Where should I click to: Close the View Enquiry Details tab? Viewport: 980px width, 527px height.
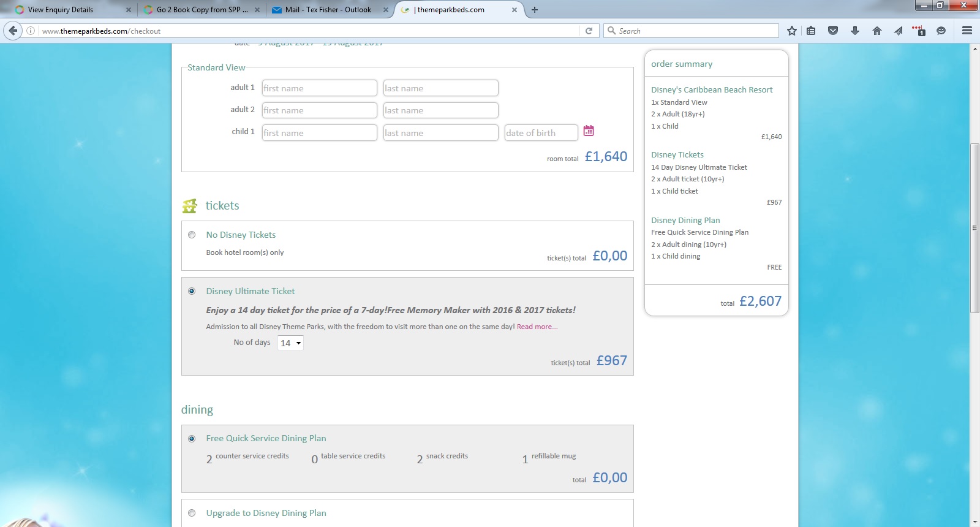pos(129,10)
